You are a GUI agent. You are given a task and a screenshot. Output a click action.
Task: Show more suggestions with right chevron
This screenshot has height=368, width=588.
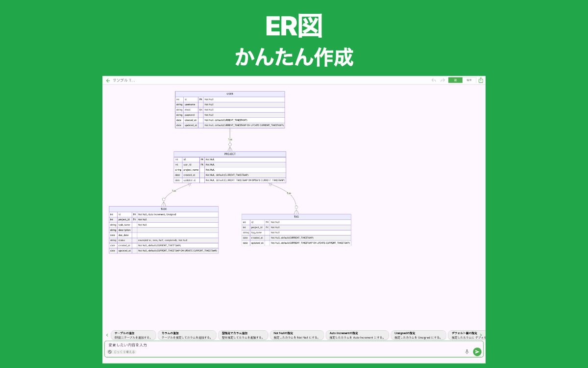coord(481,335)
